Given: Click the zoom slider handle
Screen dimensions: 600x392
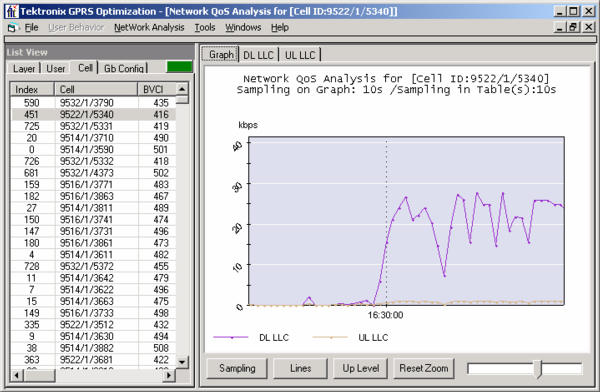Looking at the screenshot, I should [538, 369].
